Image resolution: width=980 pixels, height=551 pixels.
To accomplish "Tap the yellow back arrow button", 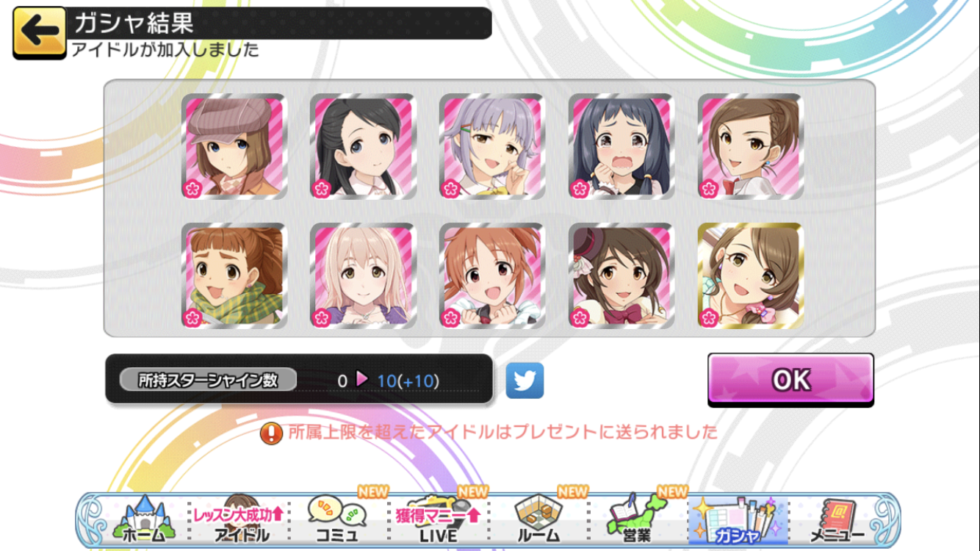I will point(39,33).
